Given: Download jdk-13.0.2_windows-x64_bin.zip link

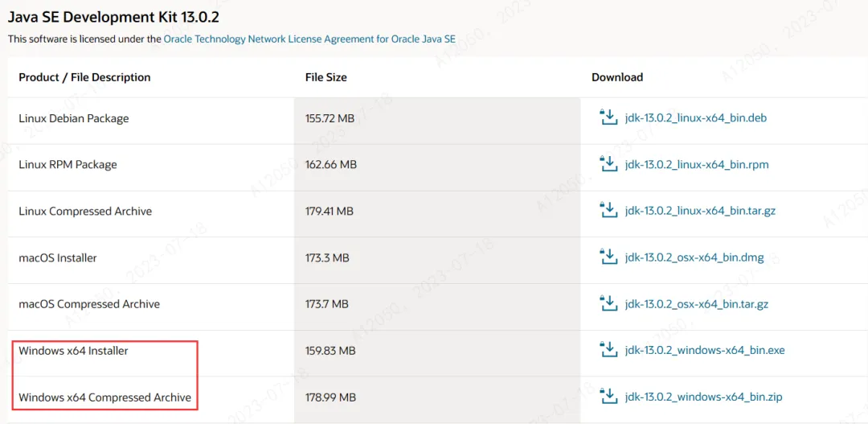Looking at the screenshot, I should point(703,397).
